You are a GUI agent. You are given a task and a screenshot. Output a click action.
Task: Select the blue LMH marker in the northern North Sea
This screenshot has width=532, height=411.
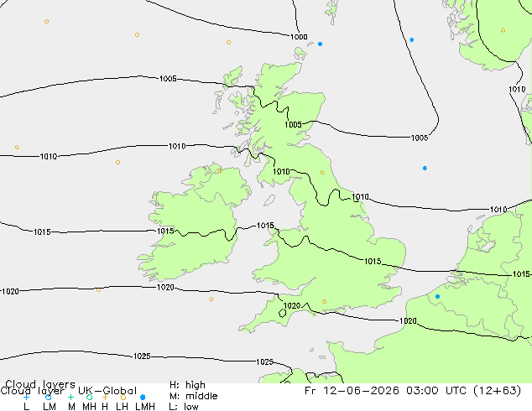(x=411, y=40)
